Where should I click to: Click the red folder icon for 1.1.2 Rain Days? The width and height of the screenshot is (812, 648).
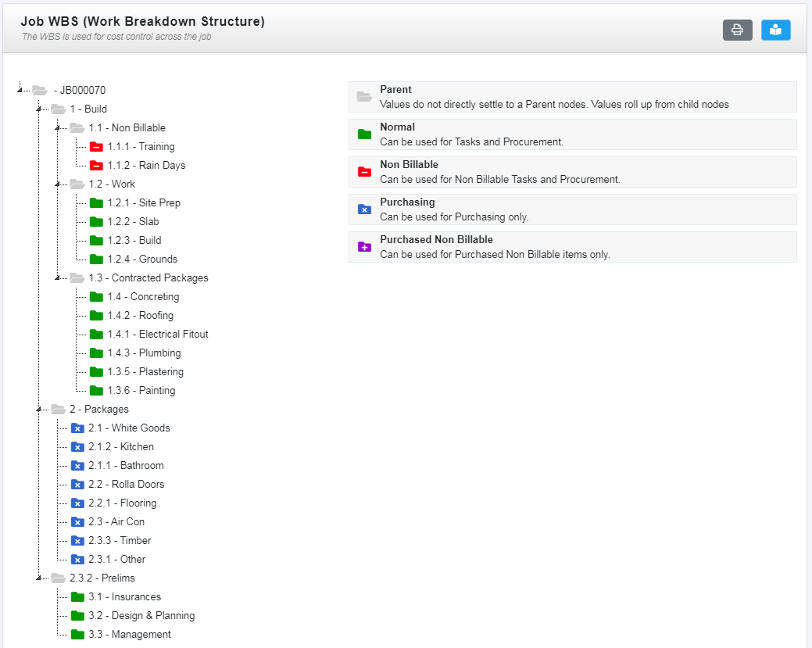click(96, 165)
